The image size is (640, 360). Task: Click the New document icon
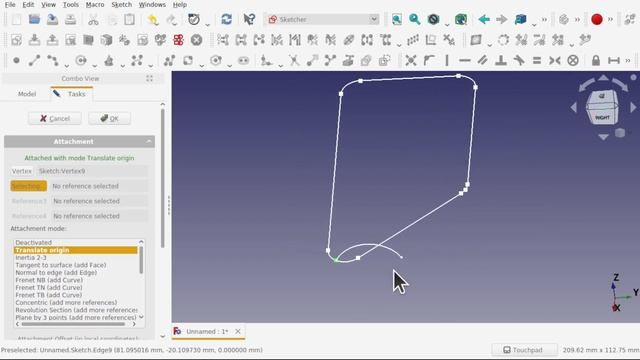pos(16,19)
